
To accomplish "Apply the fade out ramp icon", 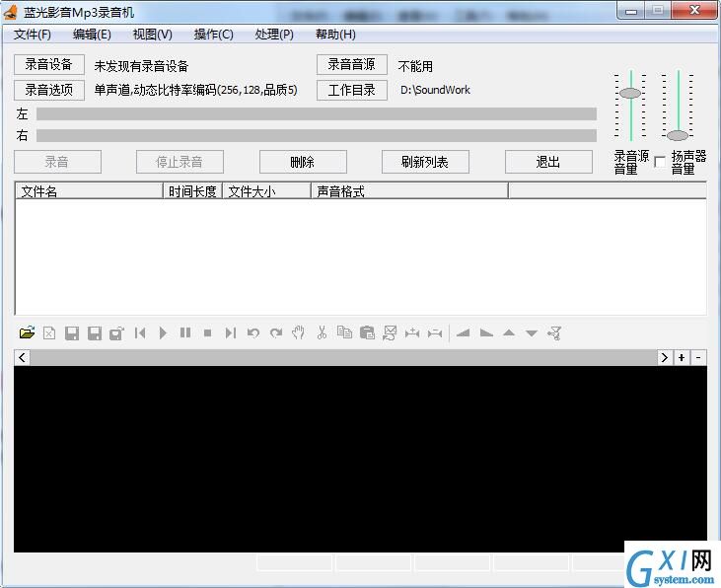I will [486, 332].
